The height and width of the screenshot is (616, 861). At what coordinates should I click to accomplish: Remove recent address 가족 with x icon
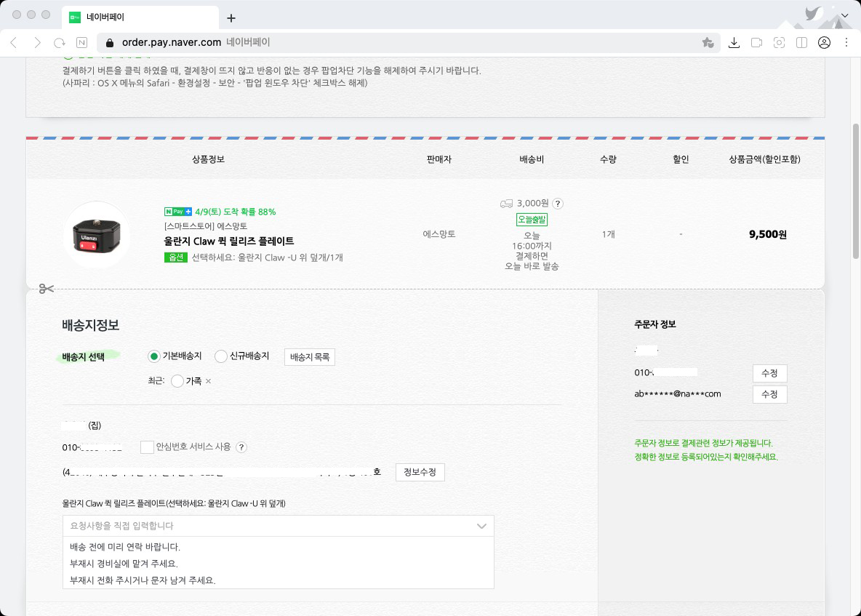[208, 381]
